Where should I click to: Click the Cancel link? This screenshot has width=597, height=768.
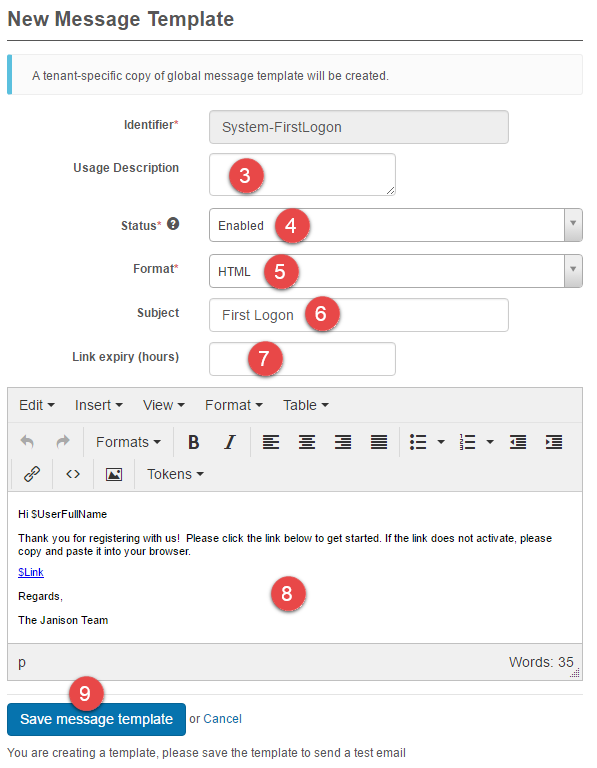click(x=222, y=719)
